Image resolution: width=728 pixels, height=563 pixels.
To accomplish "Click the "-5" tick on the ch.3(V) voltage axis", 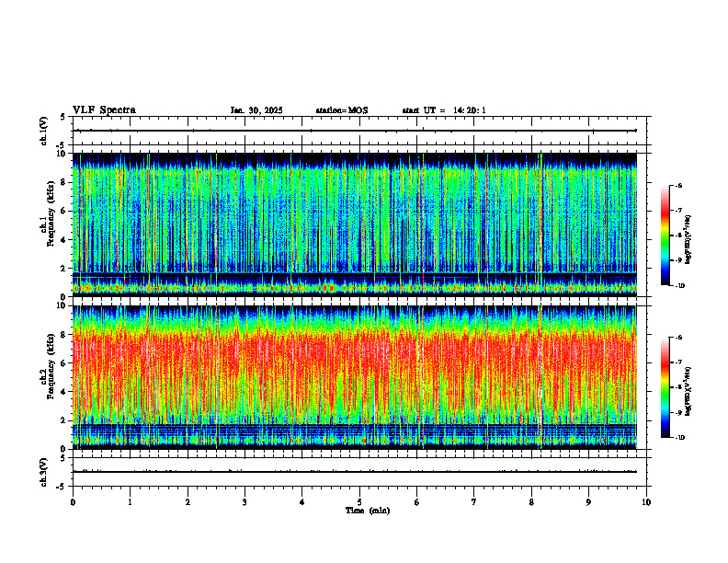I will [62, 487].
